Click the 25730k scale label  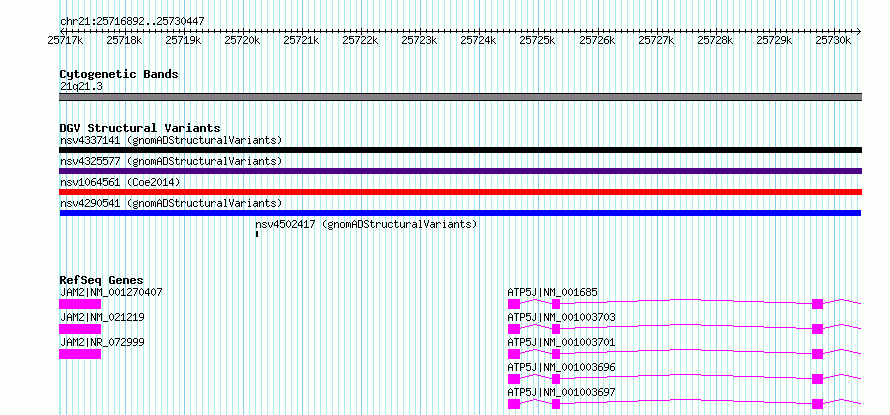[x=833, y=40]
